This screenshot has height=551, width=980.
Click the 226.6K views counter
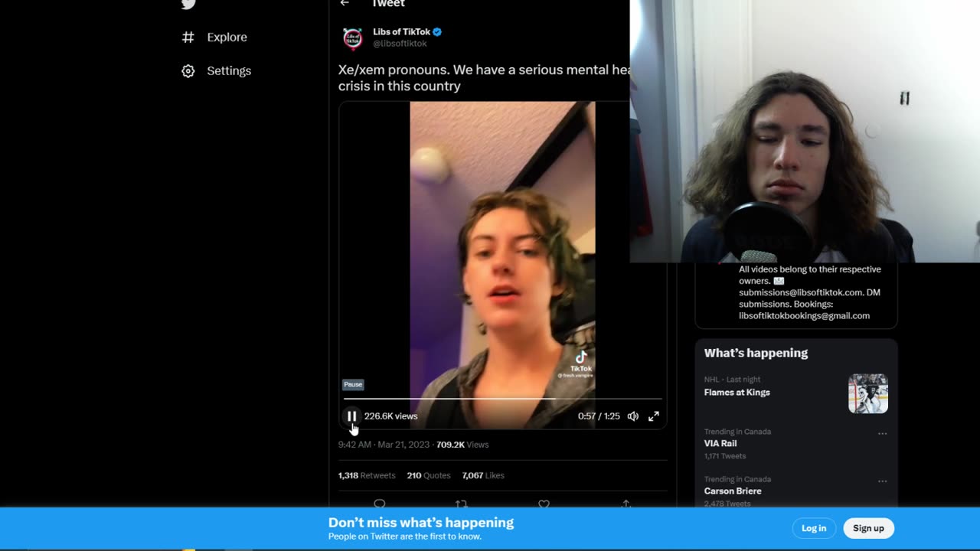click(390, 416)
